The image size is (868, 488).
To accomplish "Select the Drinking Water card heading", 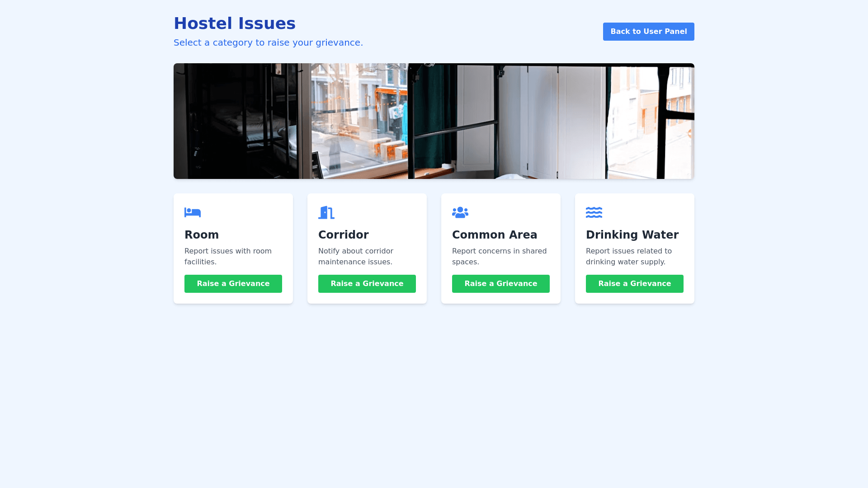I will pyautogui.click(x=632, y=235).
